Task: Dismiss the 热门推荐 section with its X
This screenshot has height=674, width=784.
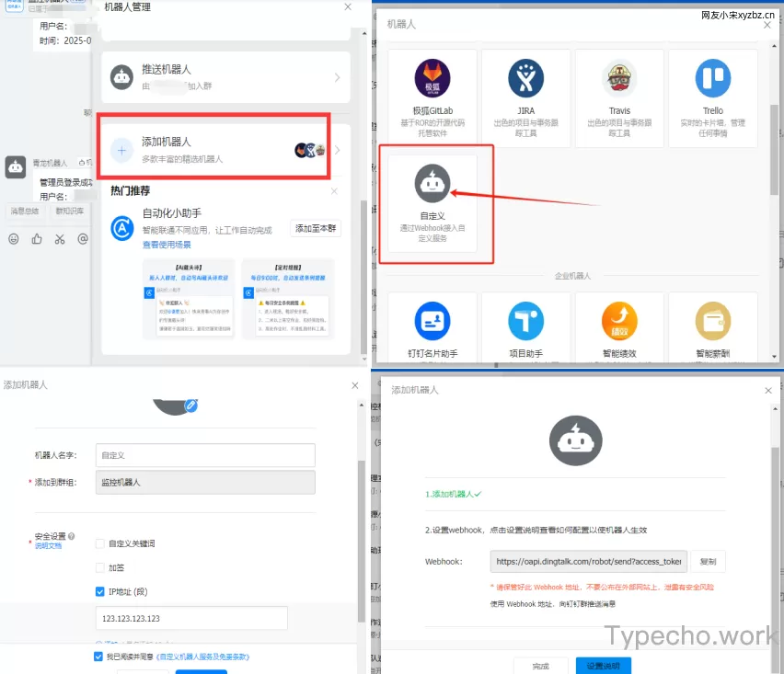Action: (334, 191)
